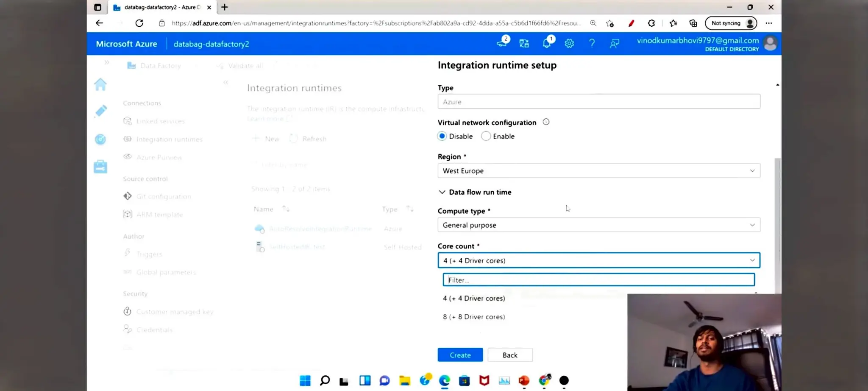Open the ARM template menu item
This screenshot has width=868, height=391.
[x=159, y=215]
